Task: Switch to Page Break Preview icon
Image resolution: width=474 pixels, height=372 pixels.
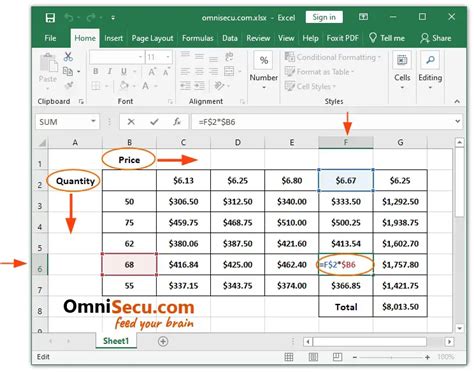Action: point(337,357)
